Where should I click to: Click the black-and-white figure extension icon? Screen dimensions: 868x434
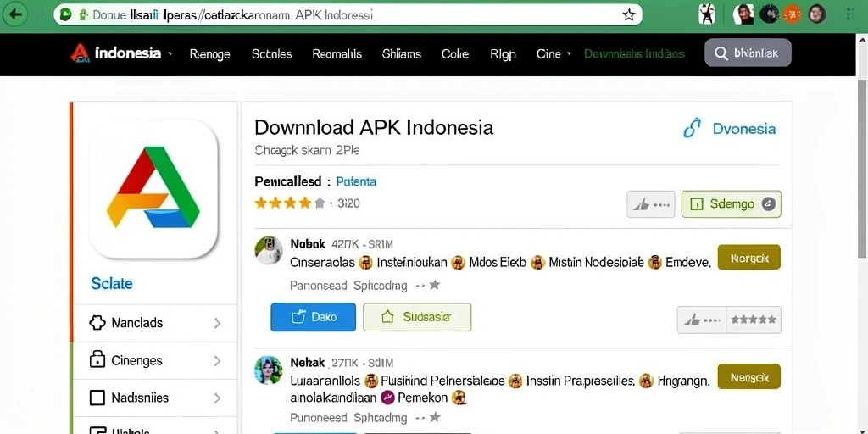pyautogui.click(x=707, y=14)
